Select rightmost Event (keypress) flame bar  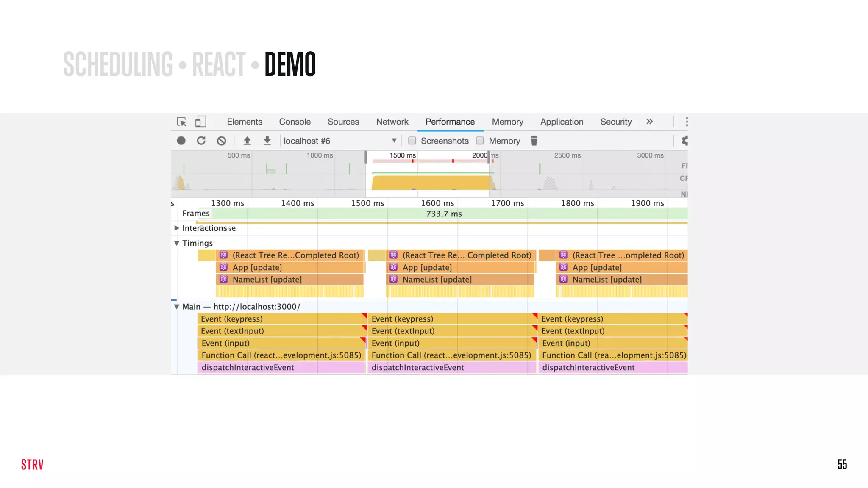(613, 319)
